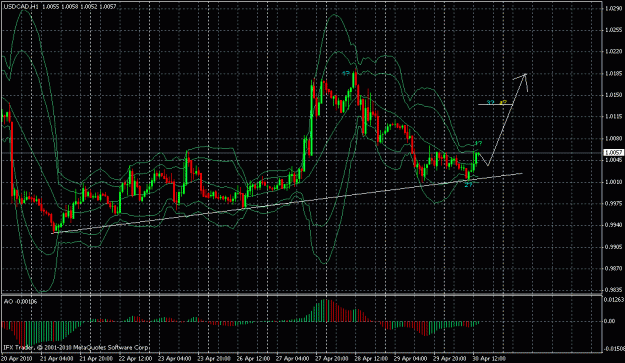Click the highlighted current price 1.0057 box
The image size is (625, 363).
[x=613, y=153]
